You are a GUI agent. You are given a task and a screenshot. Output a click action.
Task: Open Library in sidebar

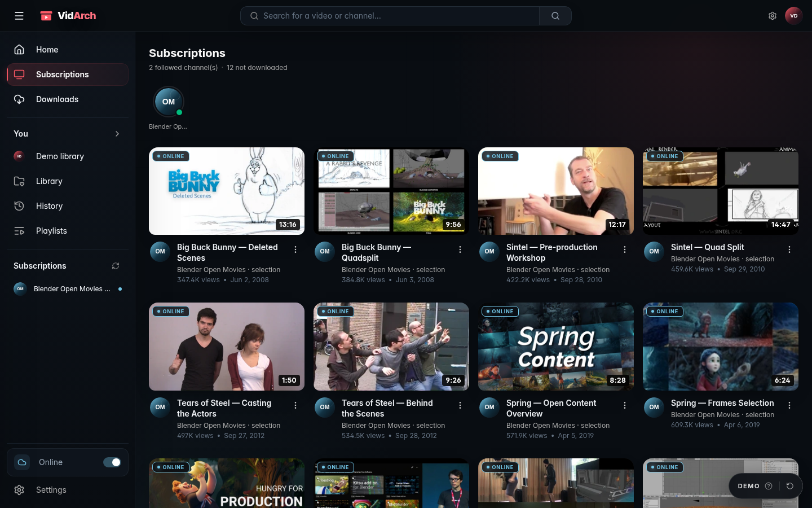coord(68,181)
